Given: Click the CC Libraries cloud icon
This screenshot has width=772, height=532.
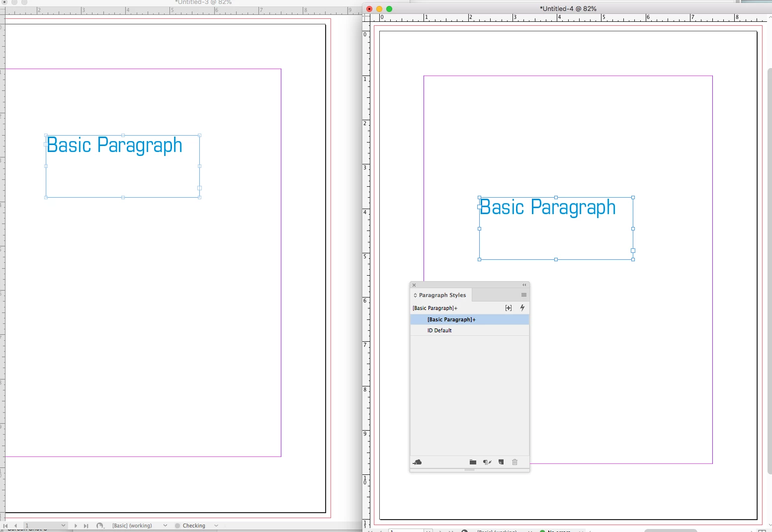Looking at the screenshot, I should click(417, 462).
